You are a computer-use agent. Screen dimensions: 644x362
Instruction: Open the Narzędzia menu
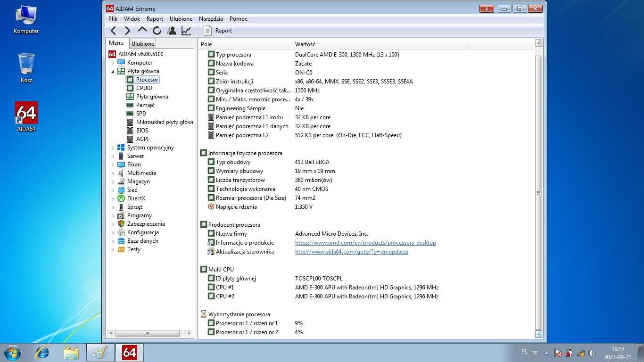point(211,19)
